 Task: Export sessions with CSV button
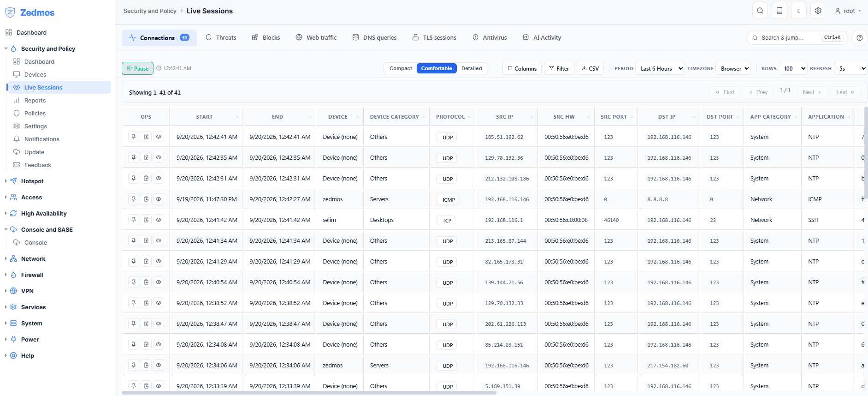(590, 68)
